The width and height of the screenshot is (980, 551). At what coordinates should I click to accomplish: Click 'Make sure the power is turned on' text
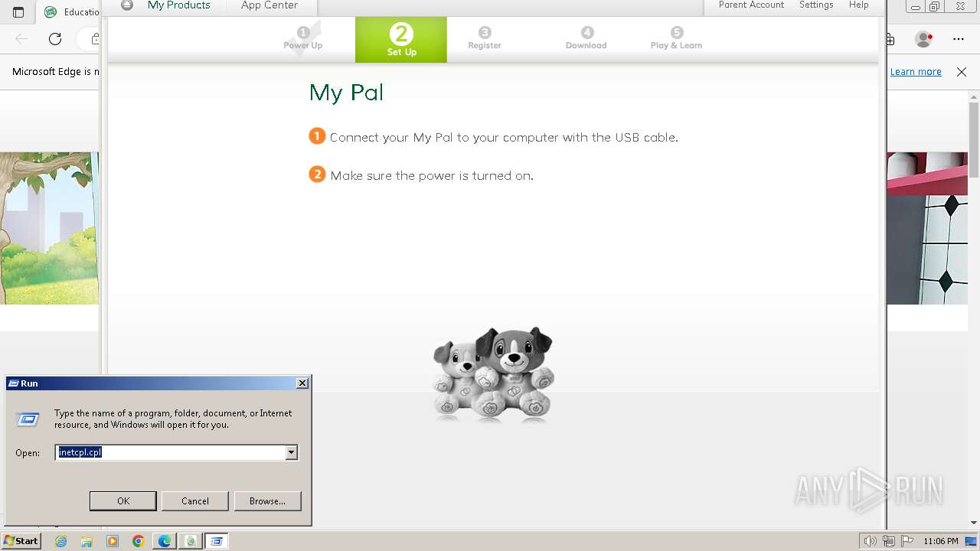pyautogui.click(x=432, y=175)
